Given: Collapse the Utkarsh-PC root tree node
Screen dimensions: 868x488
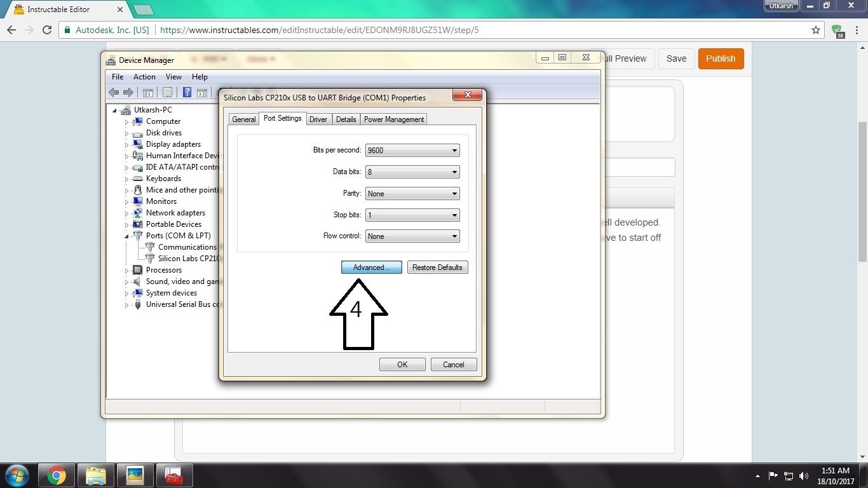Looking at the screenshot, I should click(115, 110).
